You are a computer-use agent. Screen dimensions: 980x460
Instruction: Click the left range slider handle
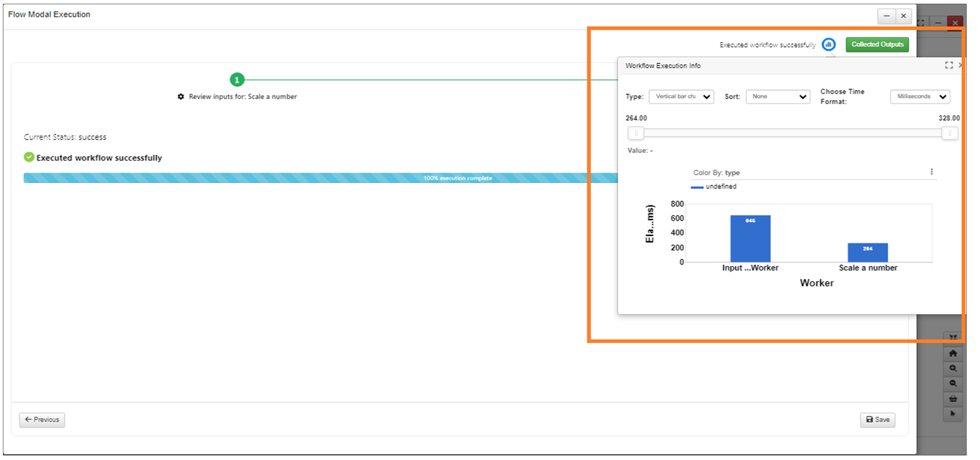pos(636,133)
